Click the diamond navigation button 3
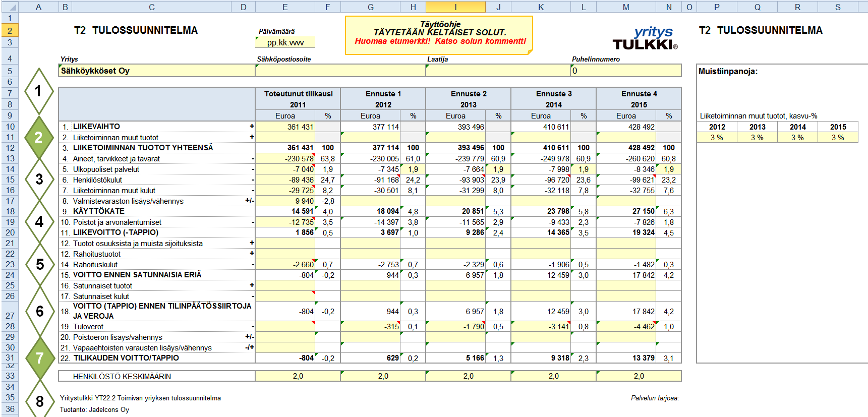Screen dimensions: 868x417 point(39,180)
